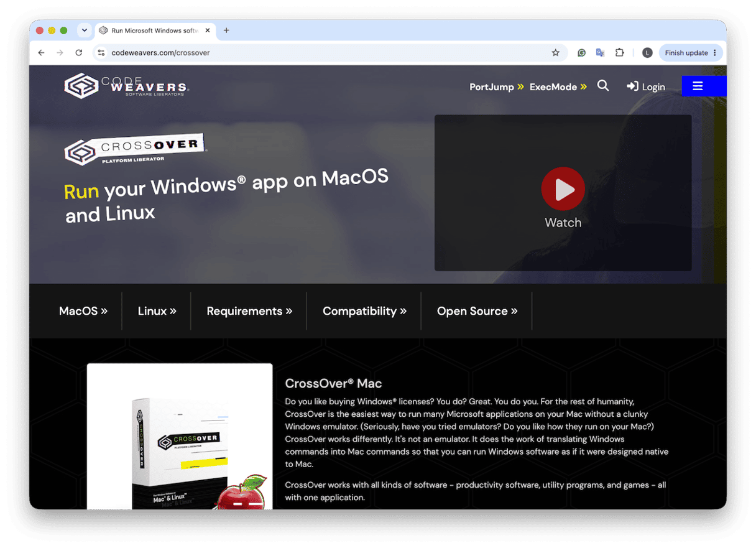The image size is (756, 548).
Task: Click the CrossOver® Mac heading
Action: 333,384
